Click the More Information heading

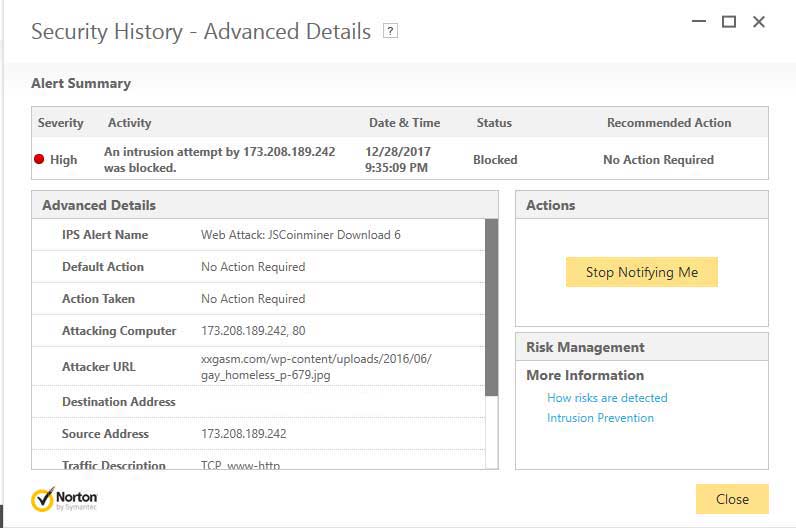click(585, 375)
